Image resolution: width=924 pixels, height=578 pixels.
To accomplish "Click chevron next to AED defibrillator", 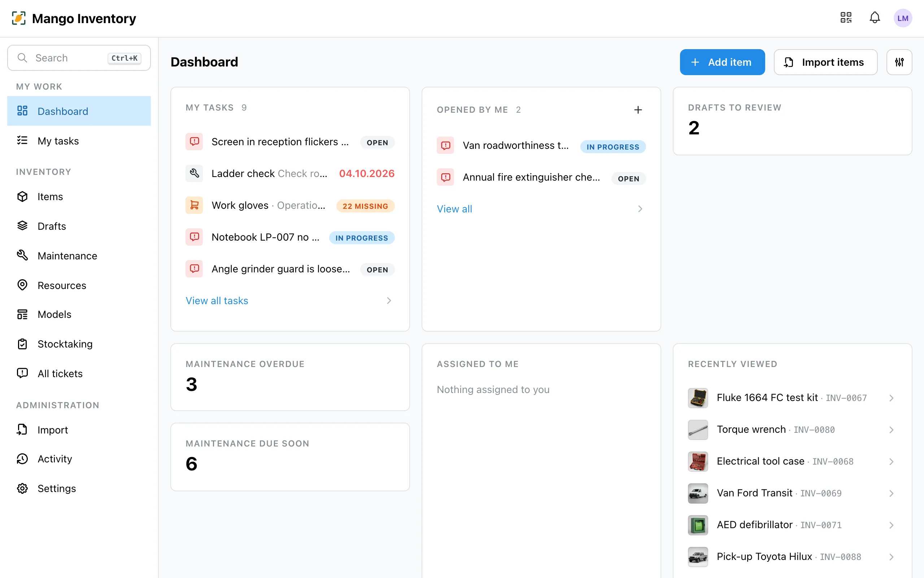I will pyautogui.click(x=891, y=525).
